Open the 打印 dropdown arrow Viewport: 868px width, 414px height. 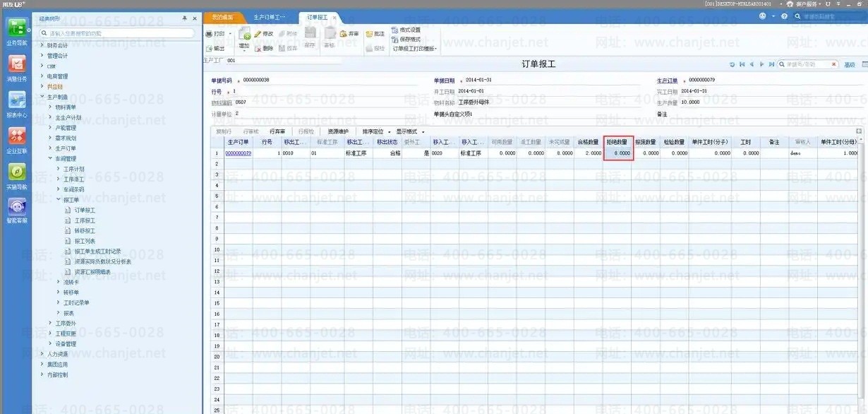(229, 33)
